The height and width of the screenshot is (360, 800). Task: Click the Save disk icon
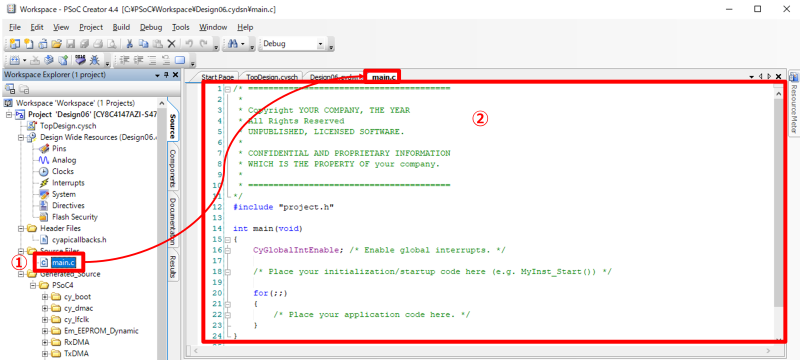point(71,44)
